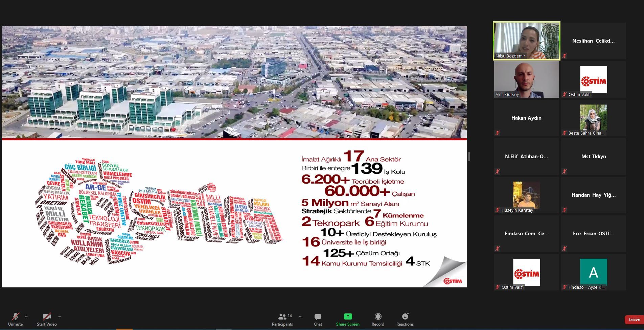This screenshot has width=644, height=330.
Task: Click the '2 Teknopark' text on slide
Action: coord(330,222)
